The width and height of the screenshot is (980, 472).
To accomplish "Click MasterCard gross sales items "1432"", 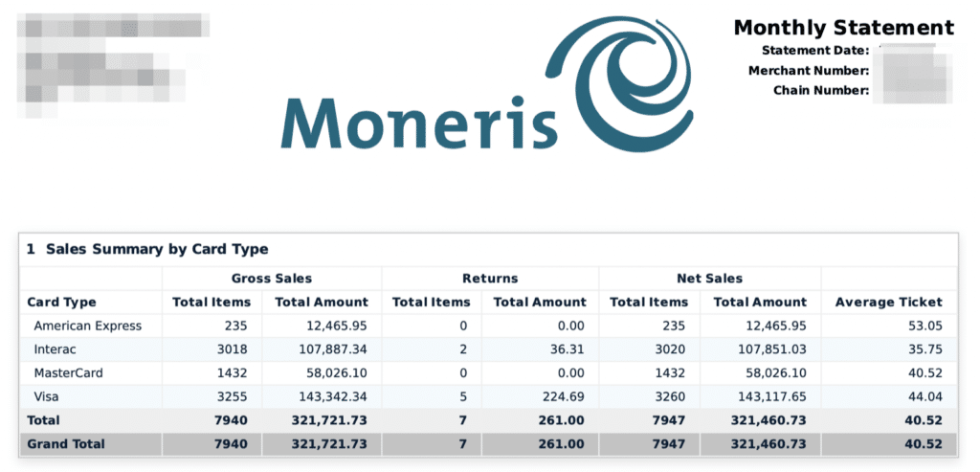I will pos(232,373).
